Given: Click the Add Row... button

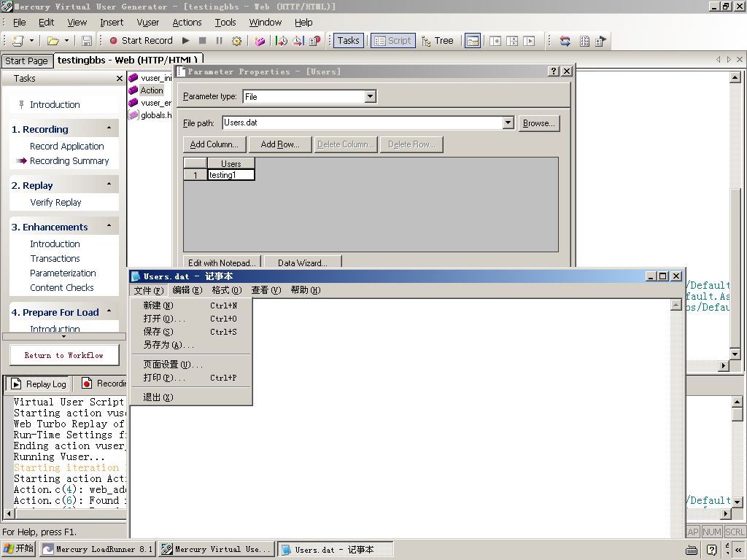Looking at the screenshot, I should click(x=280, y=144).
